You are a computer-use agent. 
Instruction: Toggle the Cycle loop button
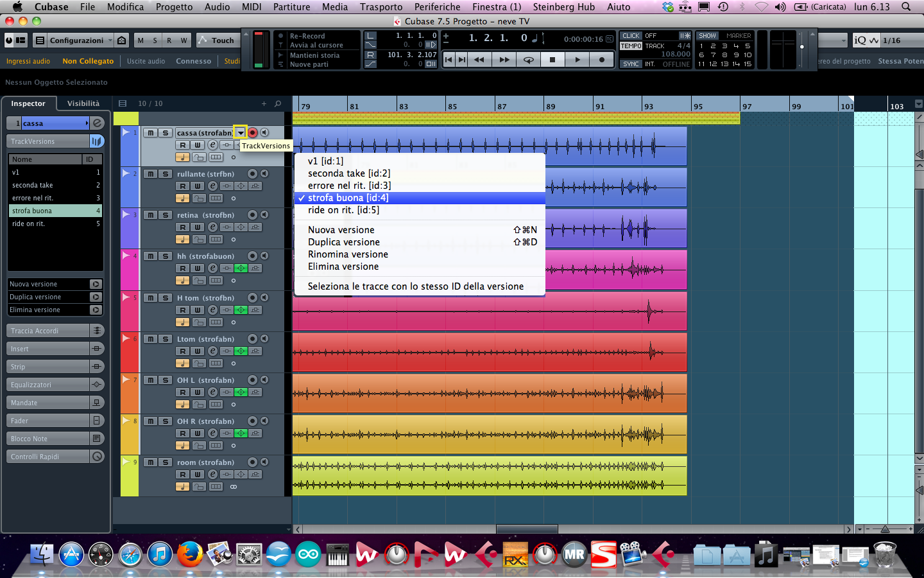tap(528, 60)
